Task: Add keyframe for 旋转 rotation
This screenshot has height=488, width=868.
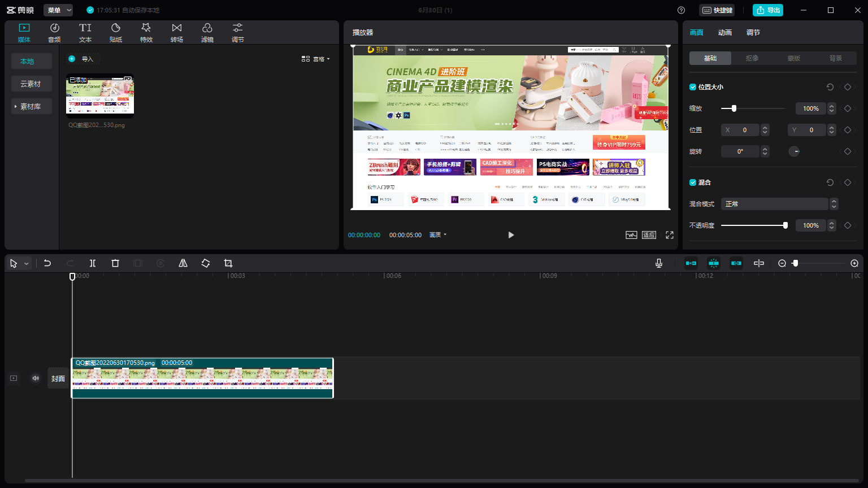Action: [x=847, y=151]
